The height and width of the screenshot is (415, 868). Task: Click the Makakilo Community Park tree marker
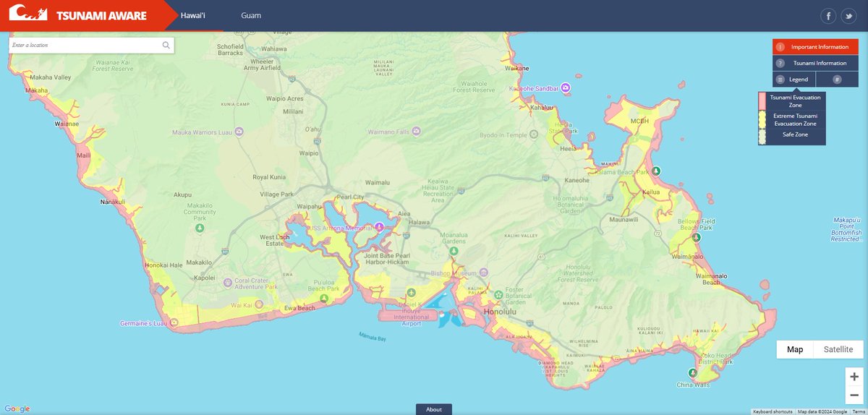200,228
